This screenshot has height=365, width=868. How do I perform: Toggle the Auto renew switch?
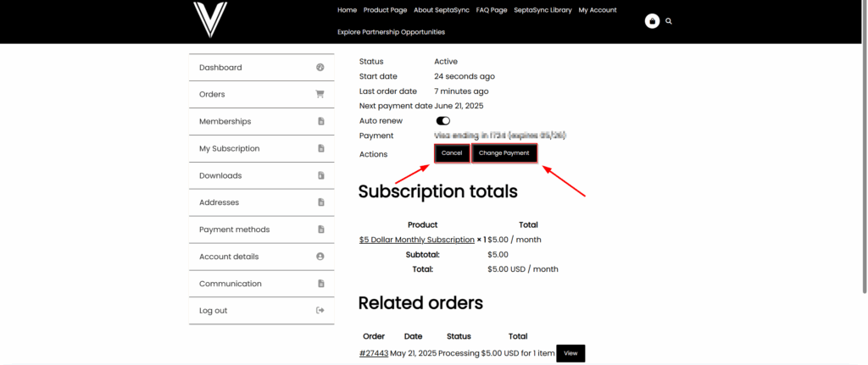pyautogui.click(x=442, y=121)
